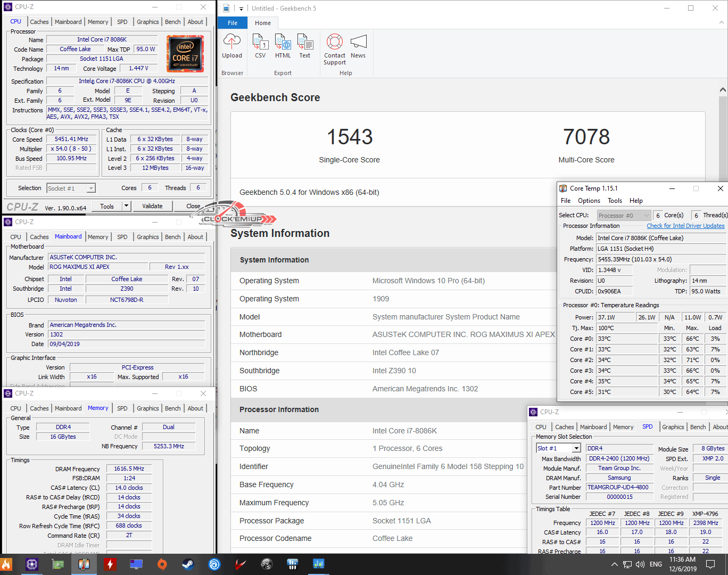Click the Text export icon
This screenshot has width=728, height=575.
305,42
